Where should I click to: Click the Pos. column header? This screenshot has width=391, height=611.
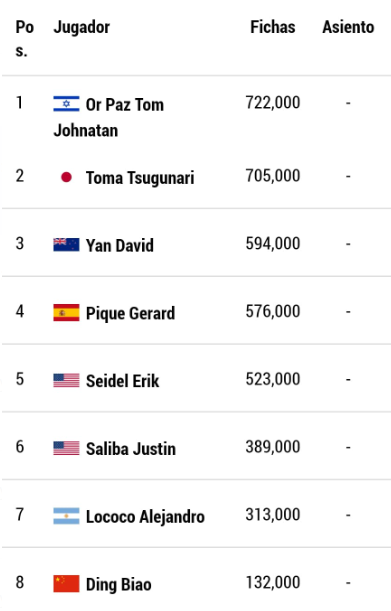coord(25,39)
